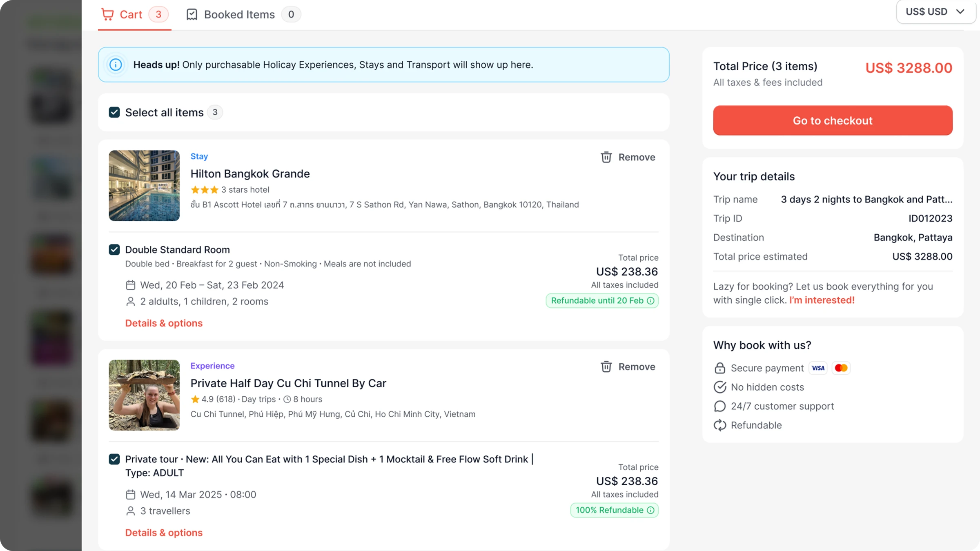This screenshot has width=980, height=551.
Task: Click the 24/7 customer support chat icon
Action: [x=720, y=406]
